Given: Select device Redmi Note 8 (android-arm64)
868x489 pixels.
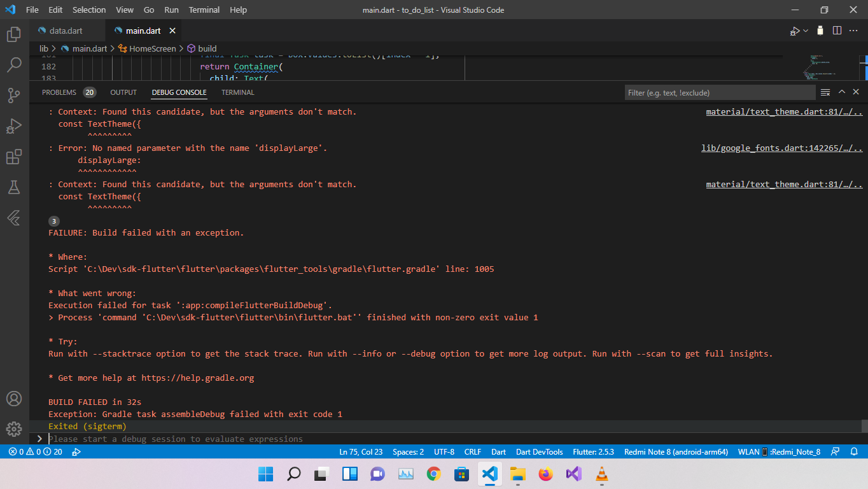Looking at the screenshot, I should [676, 452].
